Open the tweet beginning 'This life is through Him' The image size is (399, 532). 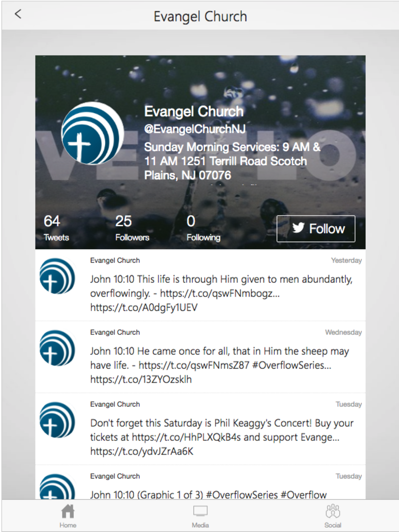[221, 293]
